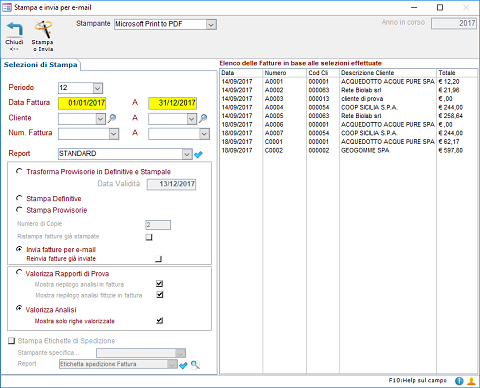Click the Data Fattura end date 31/12/2017
Viewport: 480px width, 388px height.
pos(172,103)
